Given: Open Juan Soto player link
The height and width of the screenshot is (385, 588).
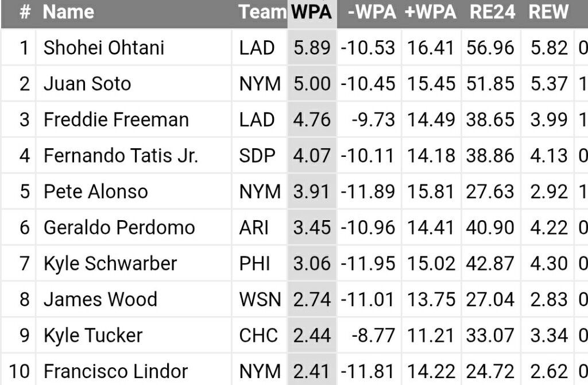Looking at the screenshot, I should click(87, 84).
